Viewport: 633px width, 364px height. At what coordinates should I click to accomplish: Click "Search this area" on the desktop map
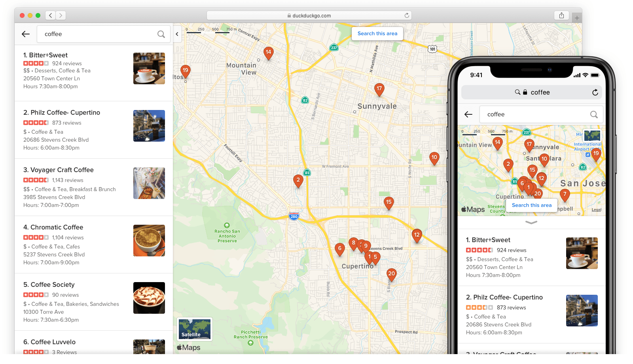(377, 34)
